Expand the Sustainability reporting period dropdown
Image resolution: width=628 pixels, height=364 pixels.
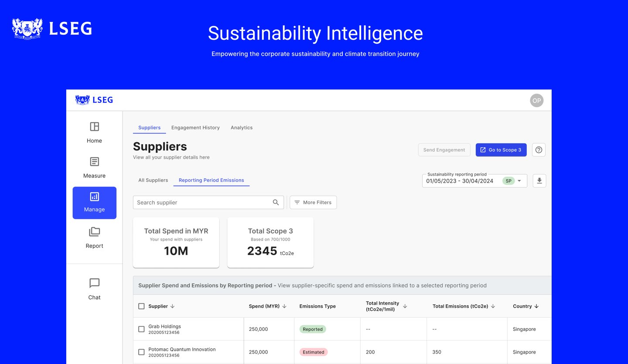519,181
